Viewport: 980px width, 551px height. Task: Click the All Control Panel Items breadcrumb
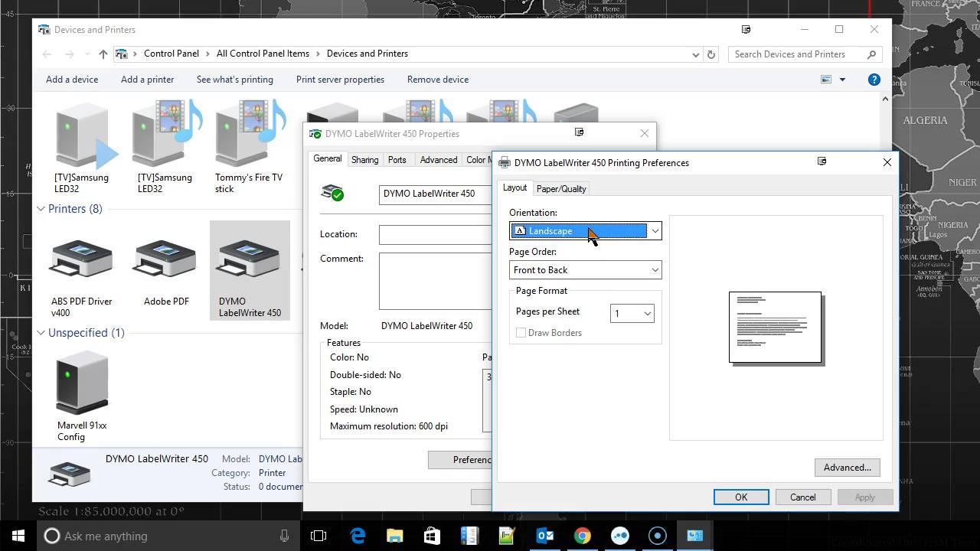click(x=263, y=54)
